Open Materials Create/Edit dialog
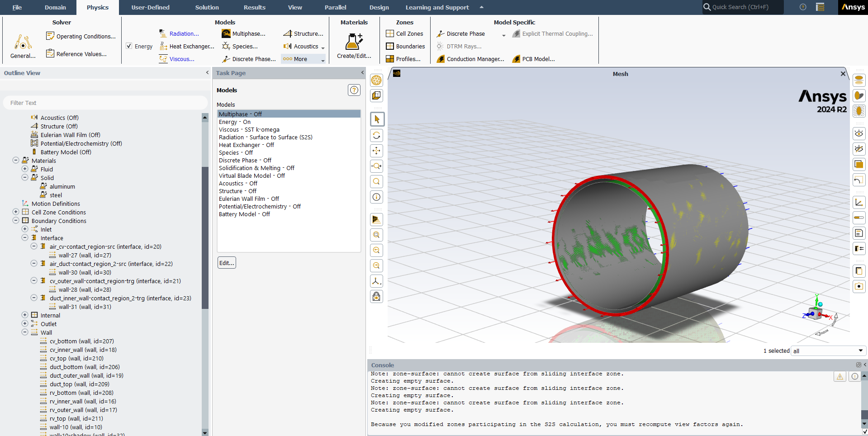This screenshot has width=868, height=436. [354, 47]
